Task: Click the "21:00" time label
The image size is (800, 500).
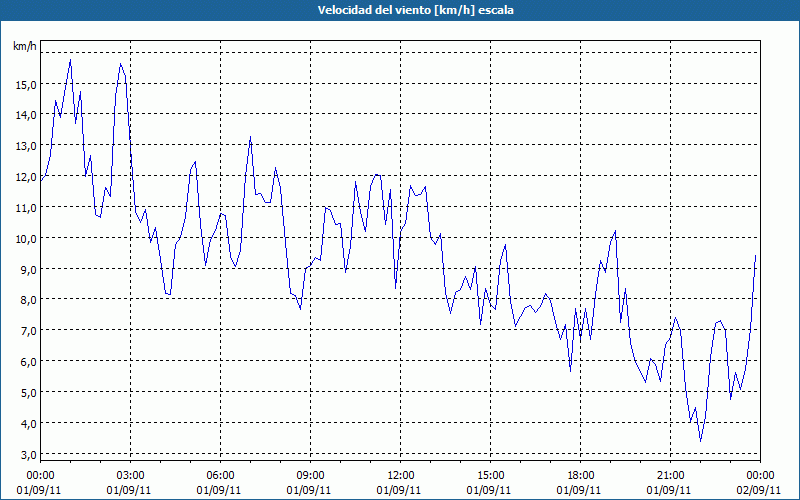Action: point(670,476)
